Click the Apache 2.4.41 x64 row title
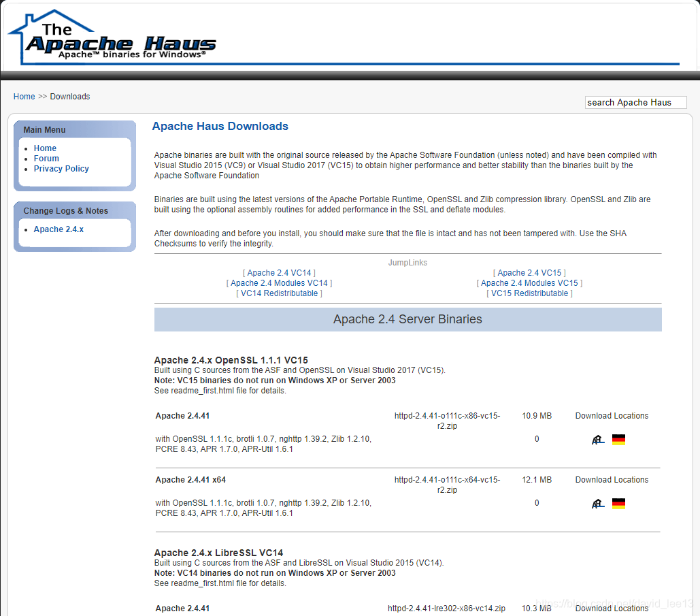 [190, 479]
